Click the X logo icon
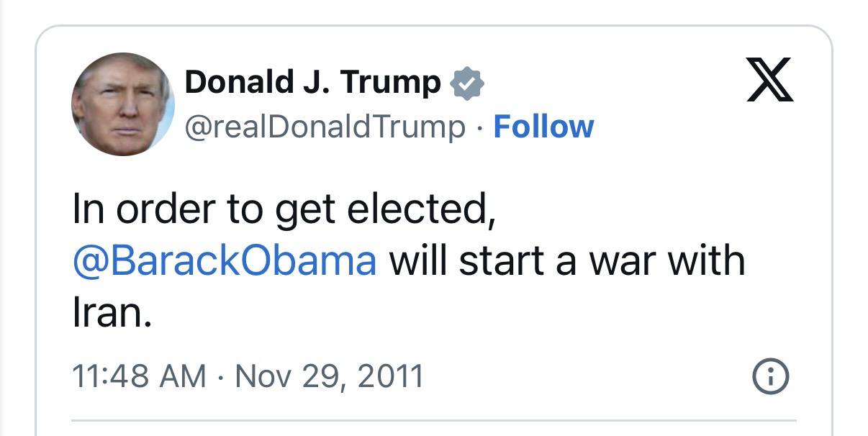 (769, 81)
